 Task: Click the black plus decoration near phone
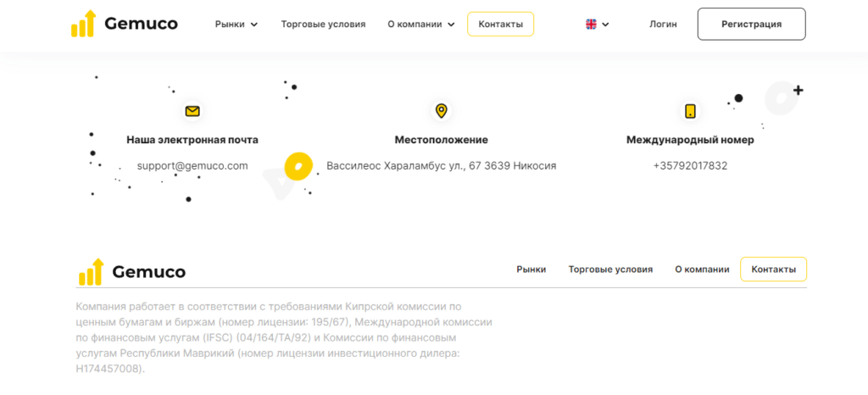798,90
